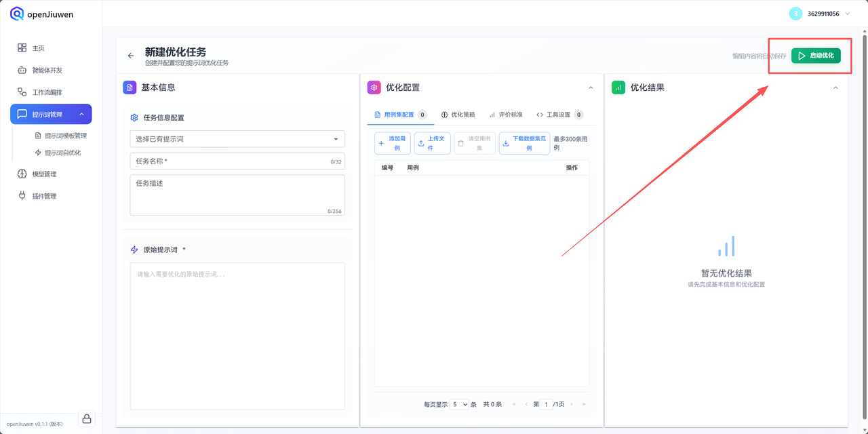Viewport: 868px width, 434px height.
Task: Click the 原始提示词 lightning icon
Action: [x=134, y=250]
